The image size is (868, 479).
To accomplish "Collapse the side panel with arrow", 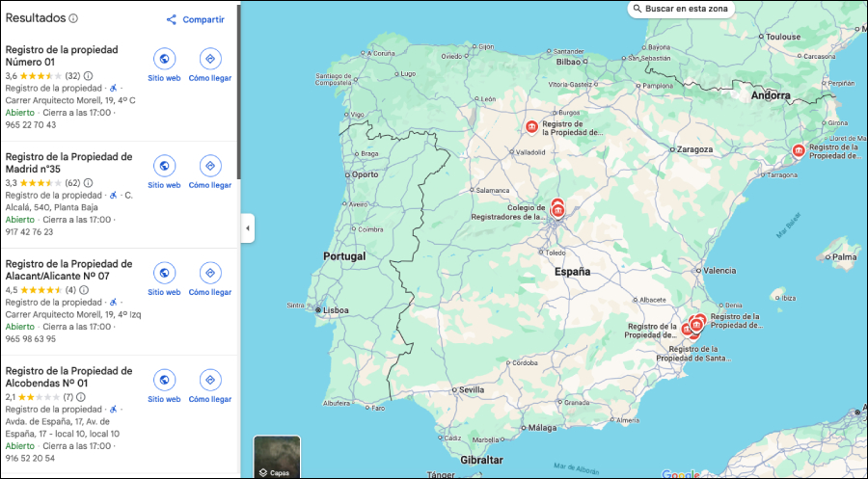I will [248, 227].
